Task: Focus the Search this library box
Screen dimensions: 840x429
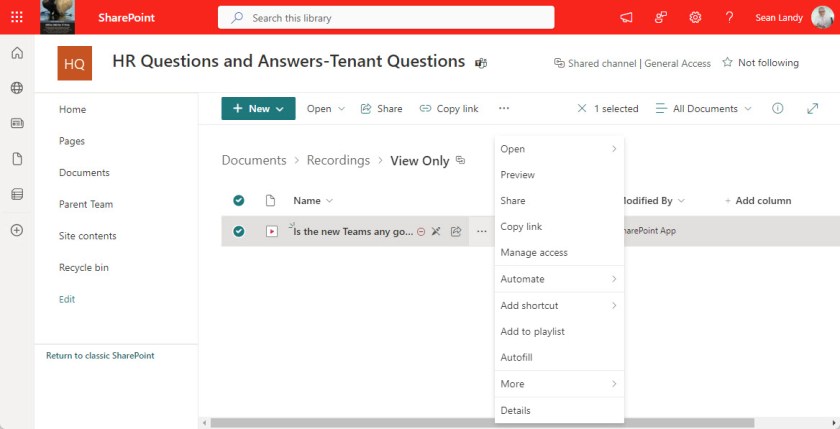Action: (386, 18)
